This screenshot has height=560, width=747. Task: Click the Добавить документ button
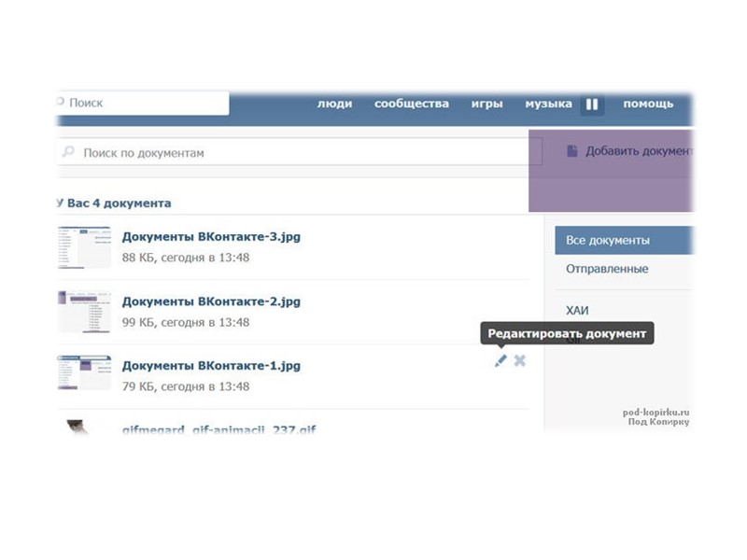[x=629, y=151]
